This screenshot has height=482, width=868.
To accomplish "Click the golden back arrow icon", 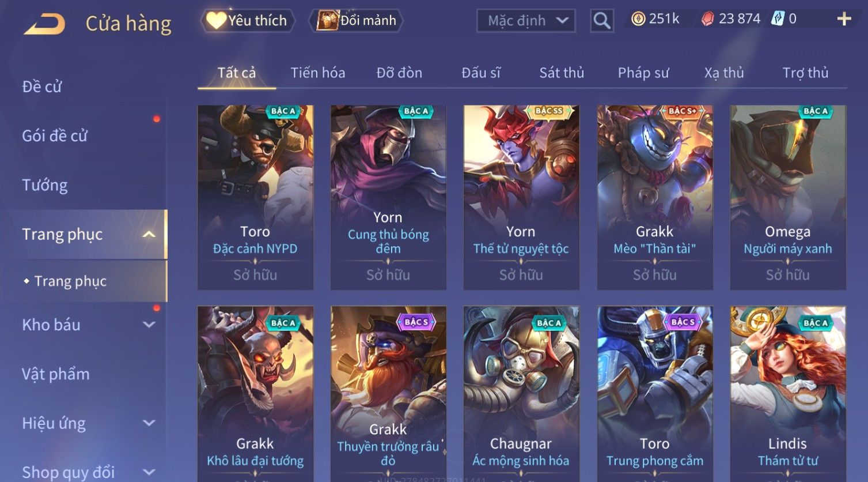I will [x=44, y=24].
